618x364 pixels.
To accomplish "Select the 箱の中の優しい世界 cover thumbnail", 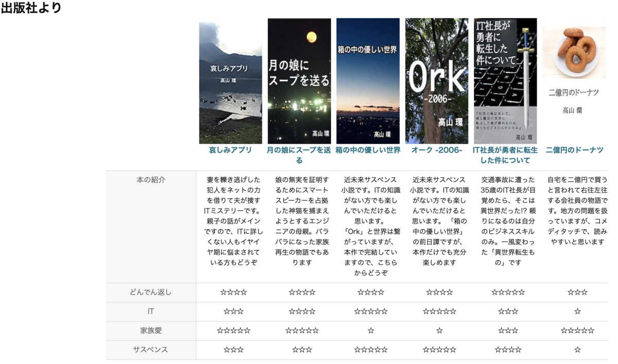I will (x=368, y=80).
